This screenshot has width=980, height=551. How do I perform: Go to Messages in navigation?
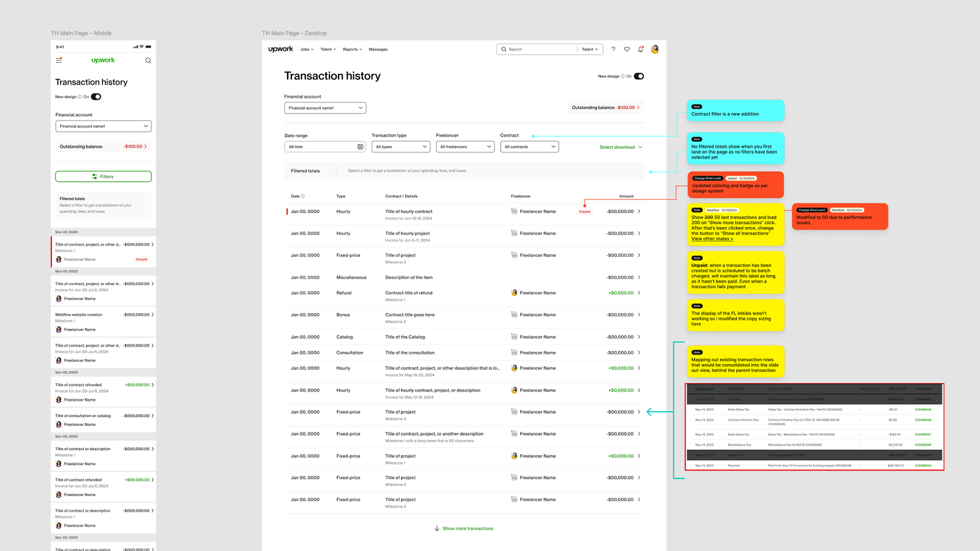(x=378, y=49)
